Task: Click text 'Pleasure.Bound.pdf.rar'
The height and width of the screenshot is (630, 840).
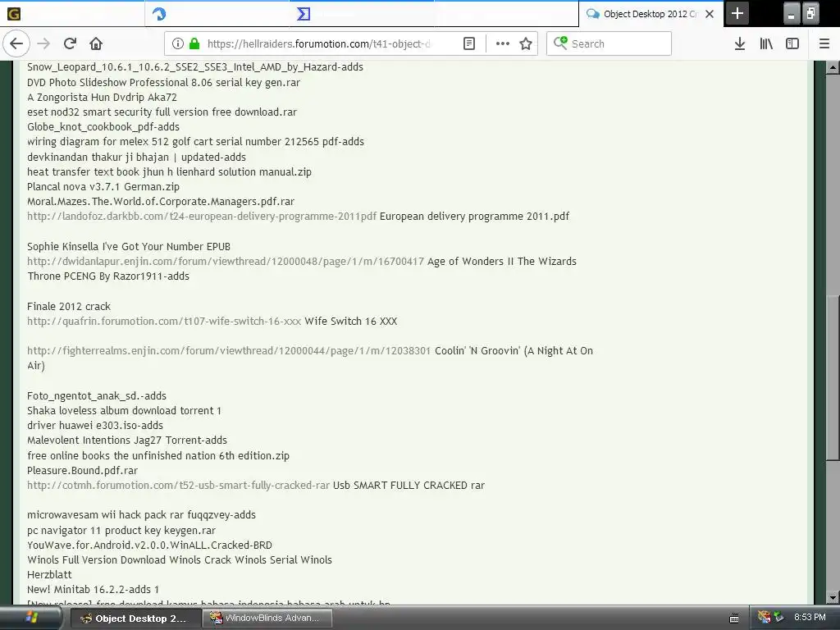Action: coord(83,470)
